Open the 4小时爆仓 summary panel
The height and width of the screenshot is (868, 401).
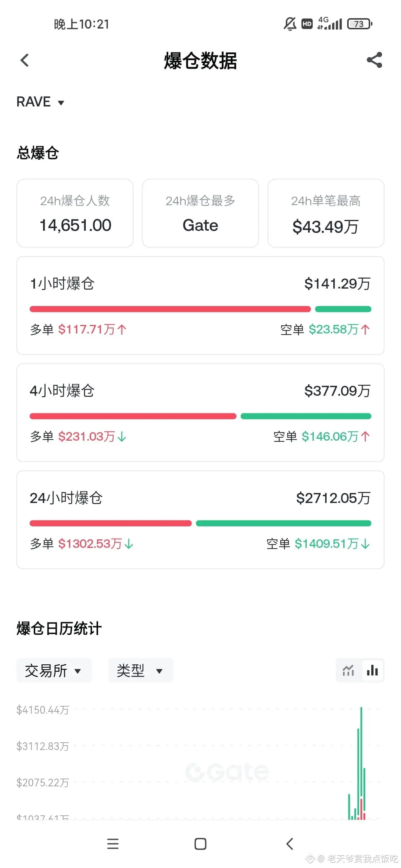coord(200,412)
